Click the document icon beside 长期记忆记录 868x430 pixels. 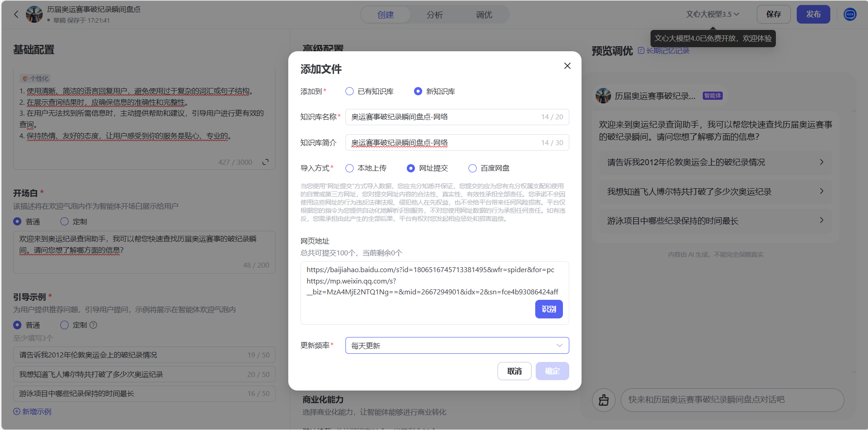tap(640, 50)
